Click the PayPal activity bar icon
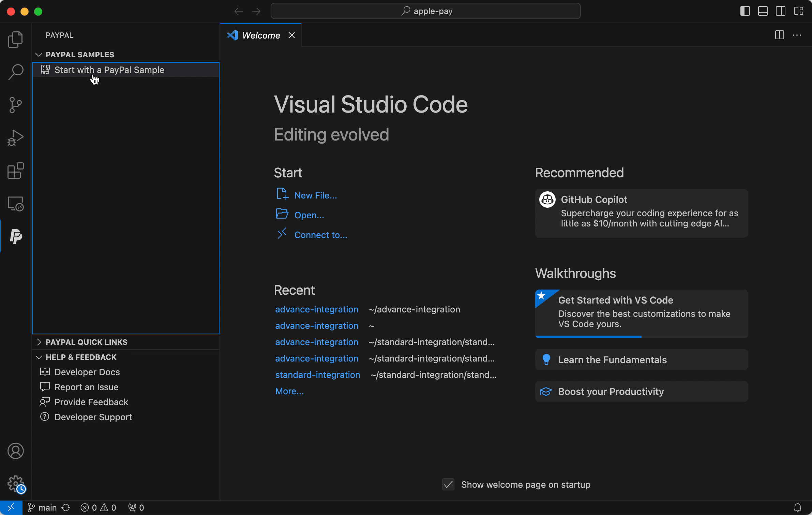This screenshot has width=812, height=515. (15, 236)
